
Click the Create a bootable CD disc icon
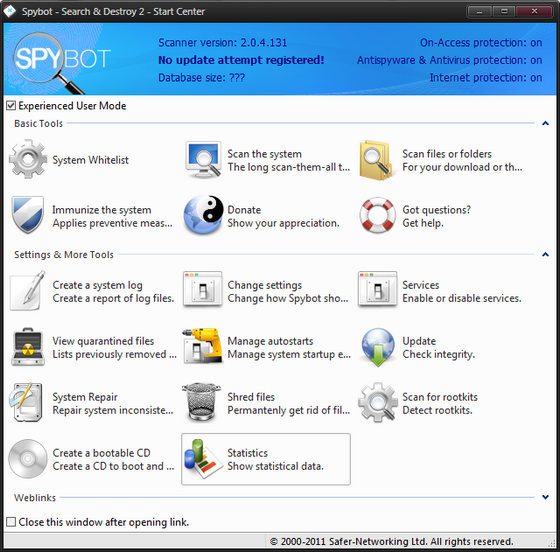(x=28, y=459)
